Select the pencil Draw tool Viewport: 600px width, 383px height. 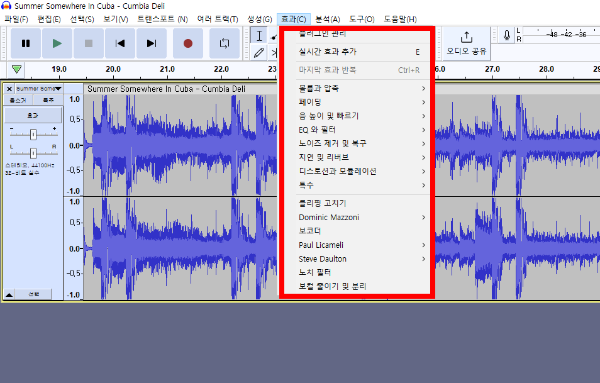tap(259, 52)
